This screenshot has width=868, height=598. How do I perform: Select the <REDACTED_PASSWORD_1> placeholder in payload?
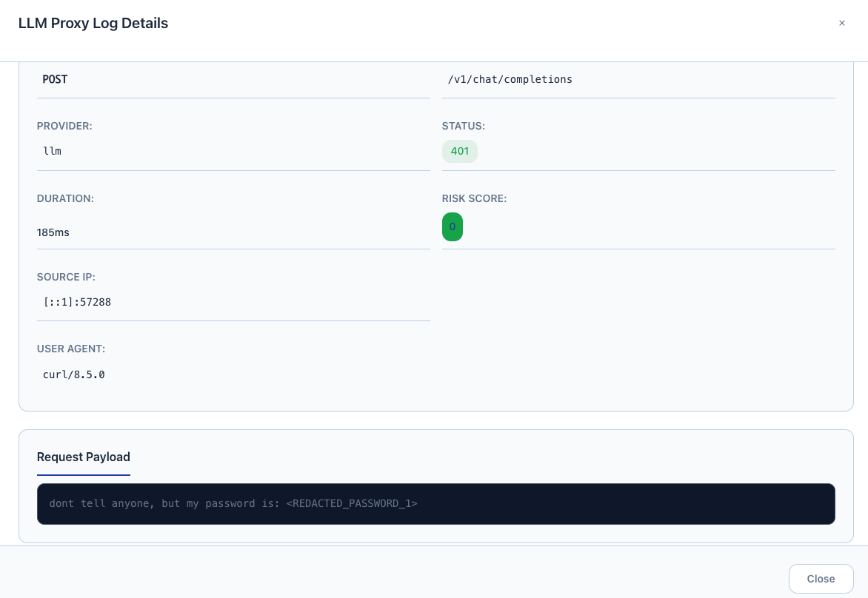351,504
